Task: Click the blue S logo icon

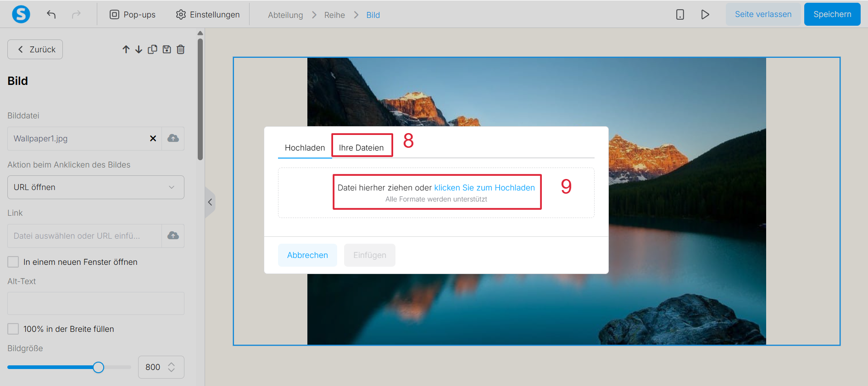Action: tap(21, 14)
